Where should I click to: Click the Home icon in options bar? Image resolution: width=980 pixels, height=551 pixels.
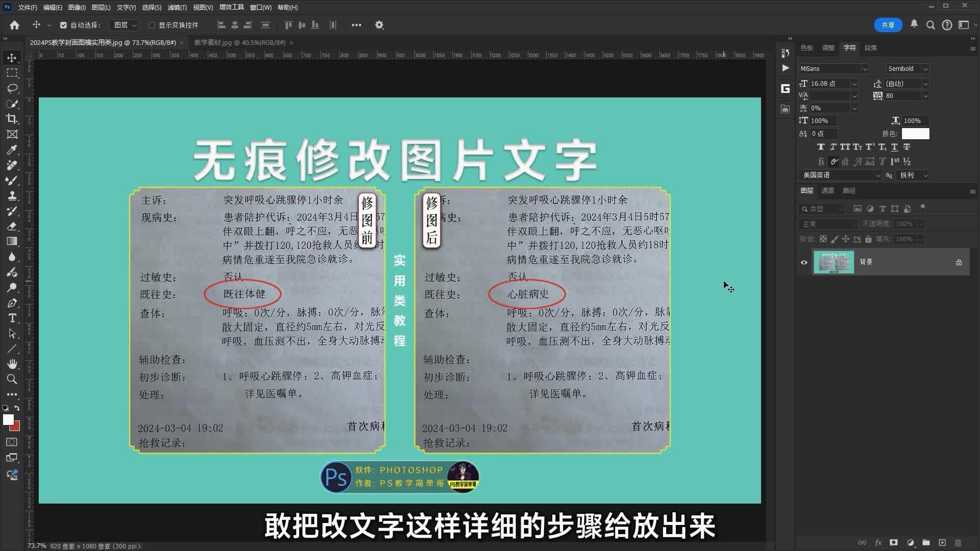[14, 25]
